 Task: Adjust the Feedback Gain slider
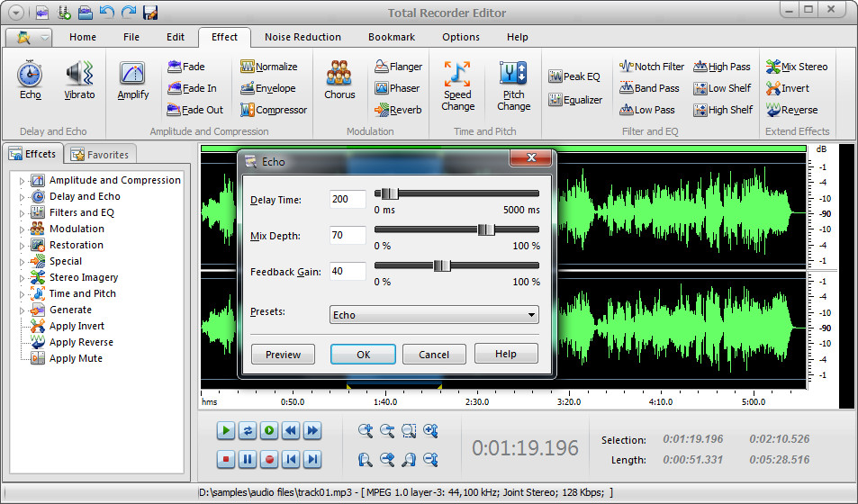point(441,266)
